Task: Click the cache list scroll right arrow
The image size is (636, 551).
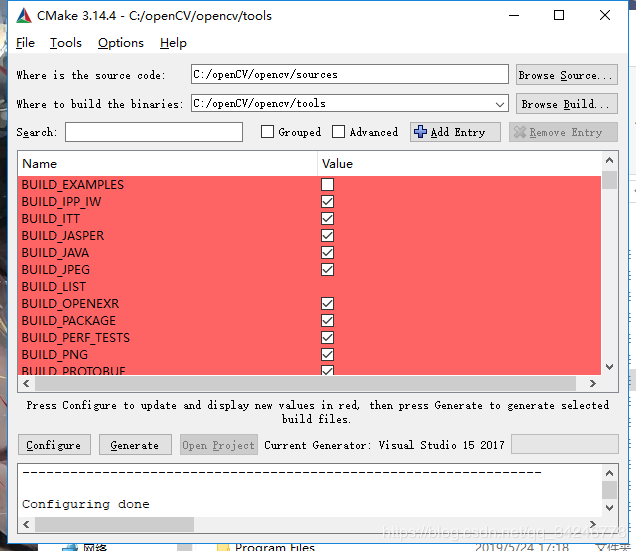Action: [x=593, y=383]
